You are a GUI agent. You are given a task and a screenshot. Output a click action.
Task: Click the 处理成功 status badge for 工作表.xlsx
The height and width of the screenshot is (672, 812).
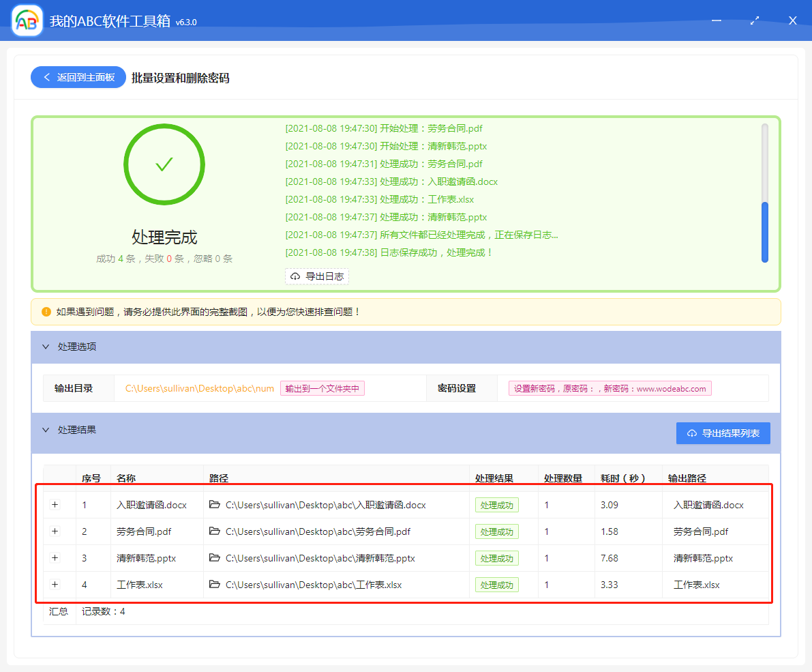[x=496, y=584]
